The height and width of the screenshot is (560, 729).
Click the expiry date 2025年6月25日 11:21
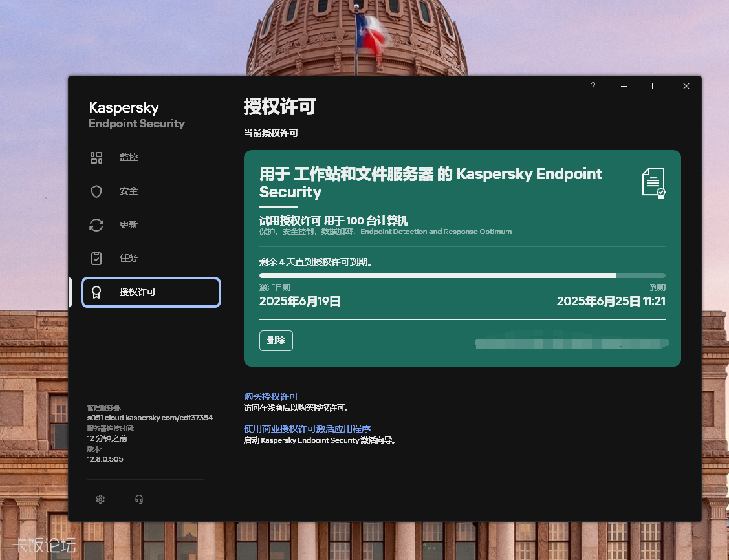click(x=611, y=301)
